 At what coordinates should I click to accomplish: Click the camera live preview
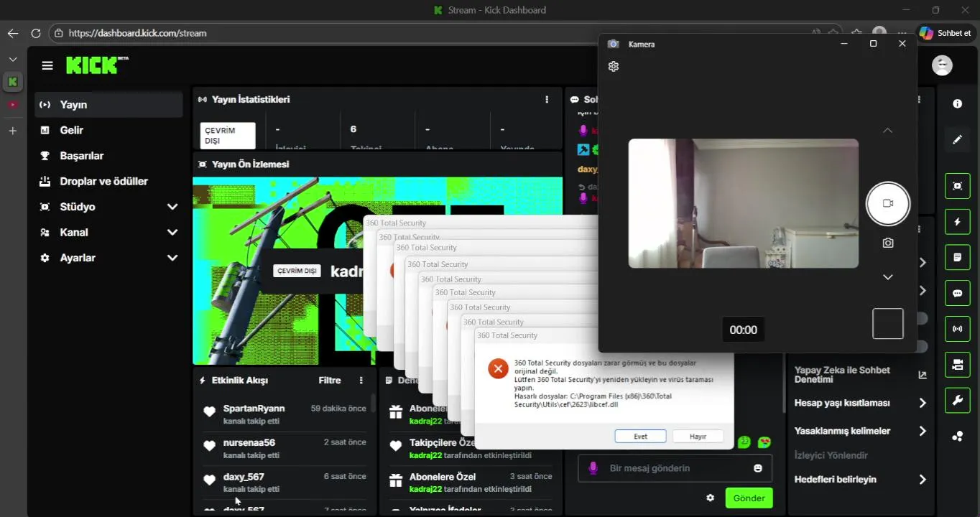(x=744, y=203)
